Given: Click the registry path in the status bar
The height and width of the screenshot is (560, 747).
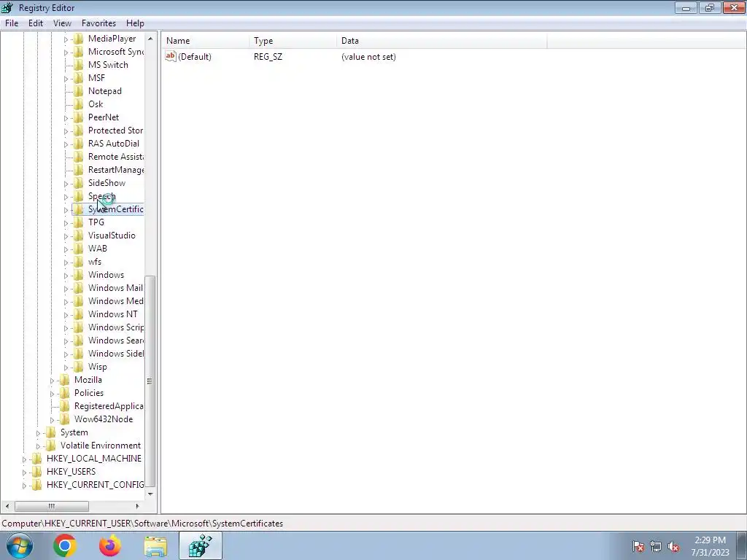Looking at the screenshot, I should 142,524.
